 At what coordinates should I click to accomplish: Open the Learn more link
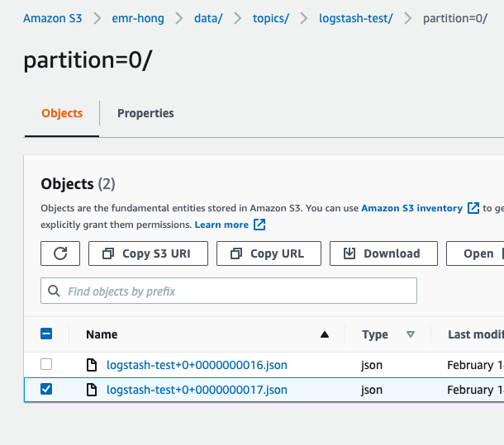(x=221, y=225)
